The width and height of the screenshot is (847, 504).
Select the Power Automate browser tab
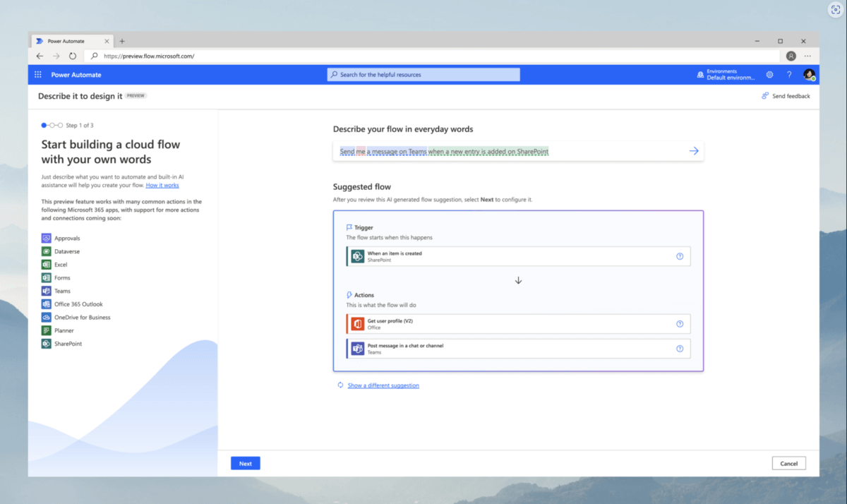coord(72,41)
